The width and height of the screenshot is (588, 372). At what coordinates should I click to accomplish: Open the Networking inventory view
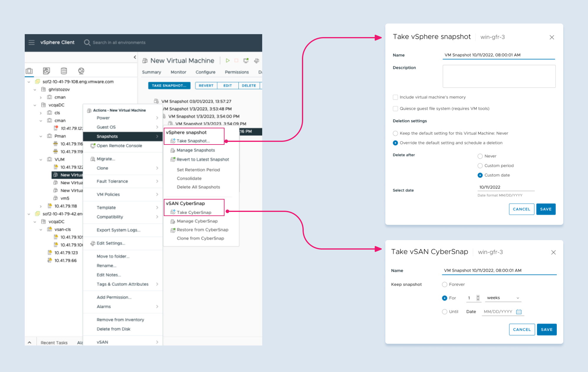(x=82, y=71)
